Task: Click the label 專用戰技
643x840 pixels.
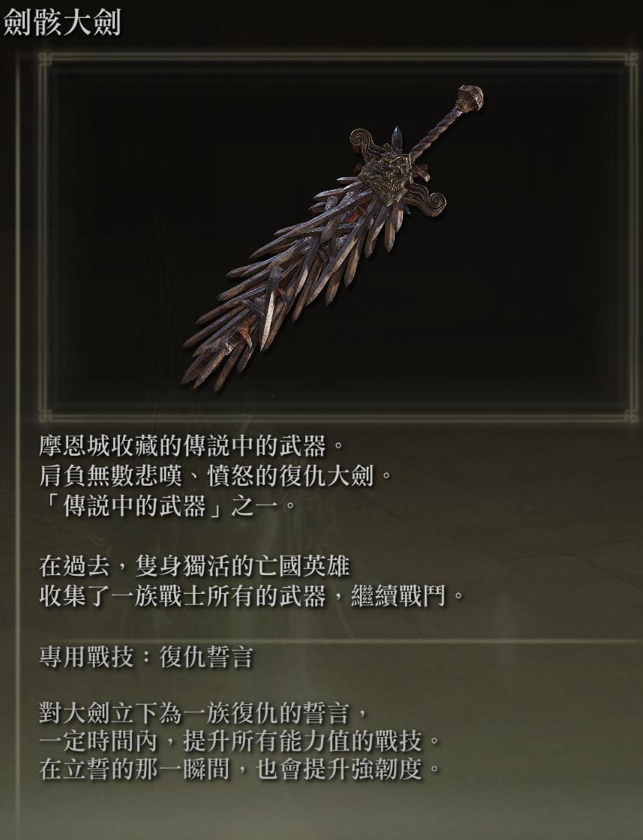Action: click(86, 657)
